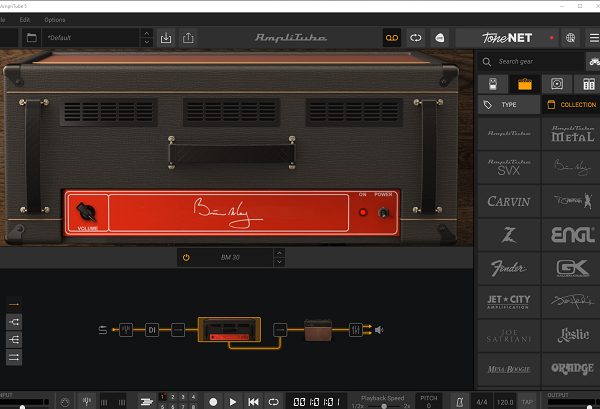
Task: Show rack effects gear category icon
Action: (x=588, y=84)
